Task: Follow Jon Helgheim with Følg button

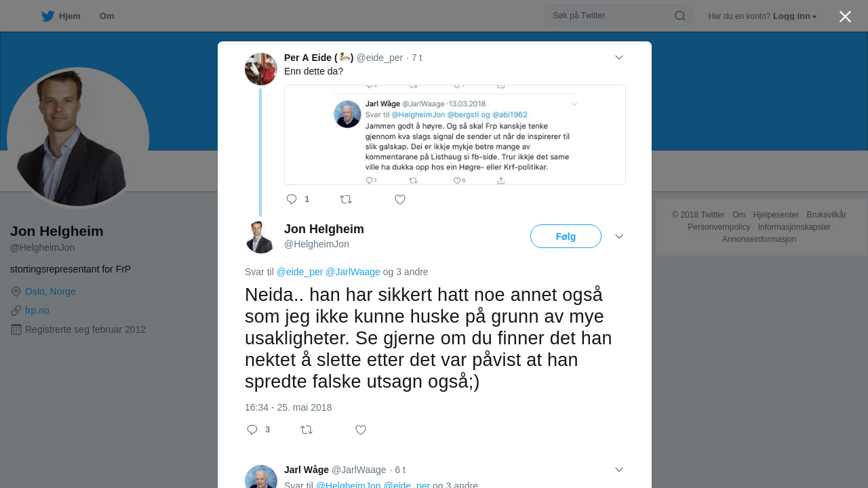Action: pos(566,237)
